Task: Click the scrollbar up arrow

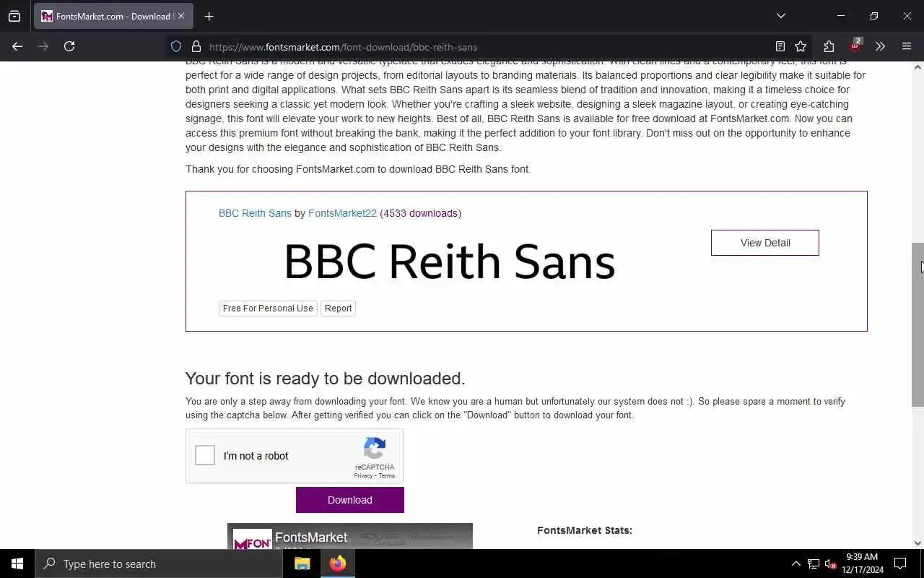Action: coord(918,67)
